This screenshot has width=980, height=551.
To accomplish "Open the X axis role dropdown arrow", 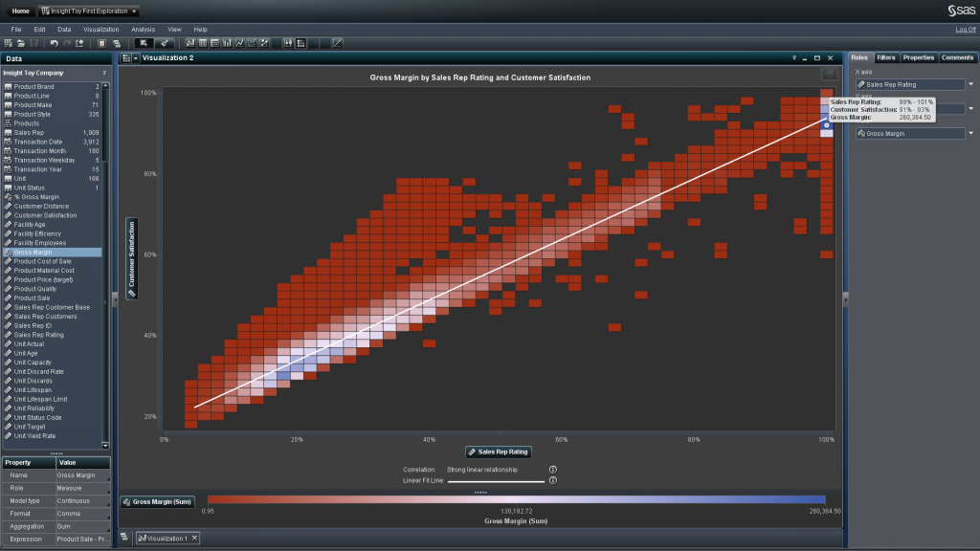I will (970, 84).
